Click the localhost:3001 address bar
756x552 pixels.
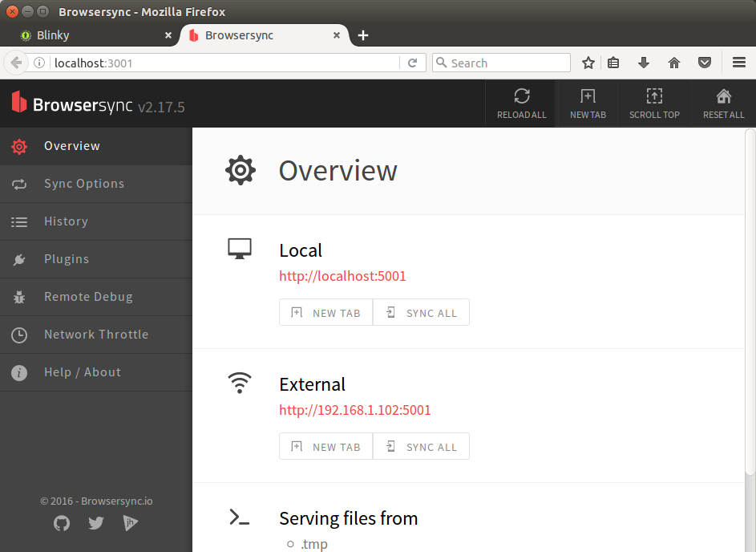[x=224, y=63]
